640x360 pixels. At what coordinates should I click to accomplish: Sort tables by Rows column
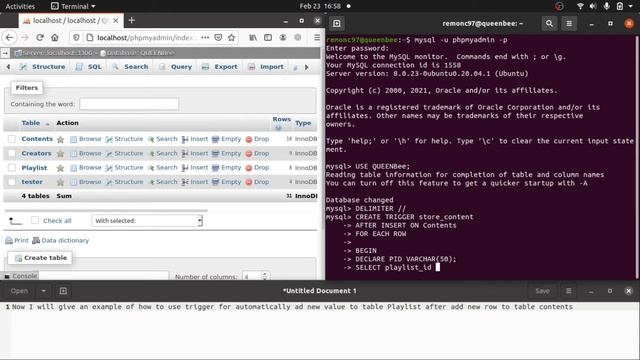(282, 119)
